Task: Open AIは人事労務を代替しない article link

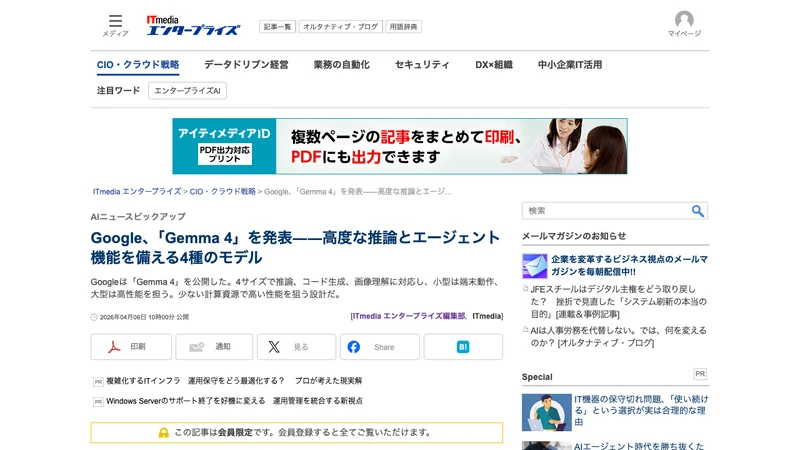Action: pos(618,337)
